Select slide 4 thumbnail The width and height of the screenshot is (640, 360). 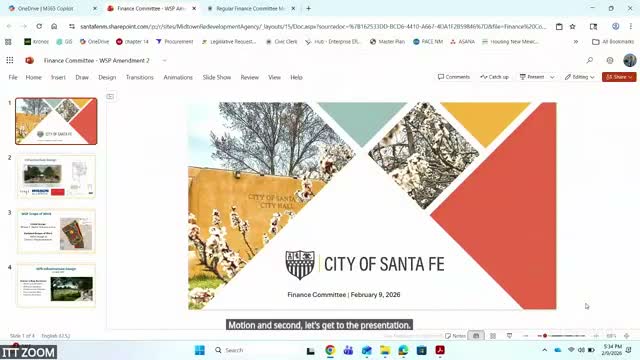[56, 285]
